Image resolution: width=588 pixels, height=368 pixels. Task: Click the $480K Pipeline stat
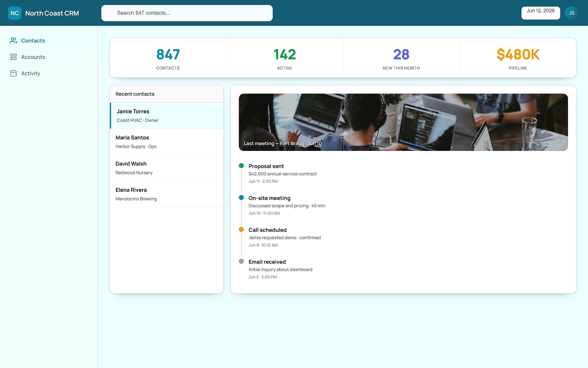click(518, 58)
